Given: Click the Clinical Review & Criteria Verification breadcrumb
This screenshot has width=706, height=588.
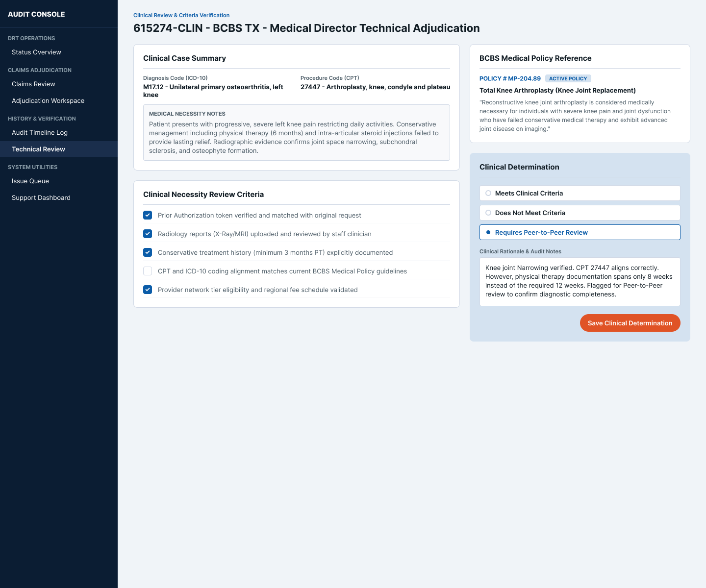Looking at the screenshot, I should tap(181, 15).
